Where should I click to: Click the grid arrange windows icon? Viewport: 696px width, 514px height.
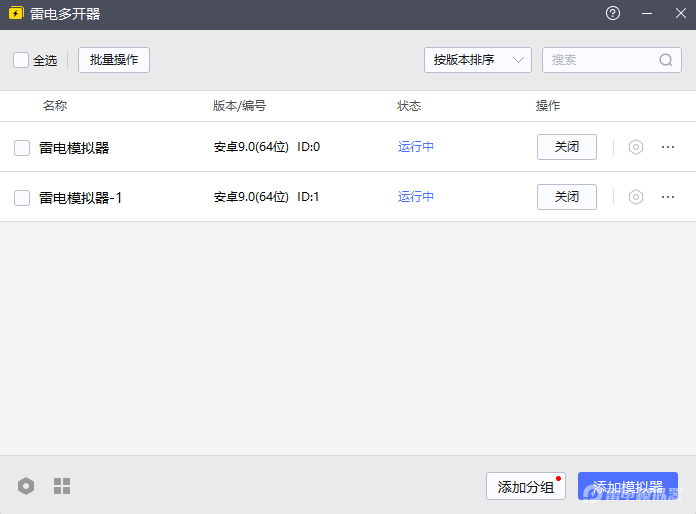tap(62, 486)
